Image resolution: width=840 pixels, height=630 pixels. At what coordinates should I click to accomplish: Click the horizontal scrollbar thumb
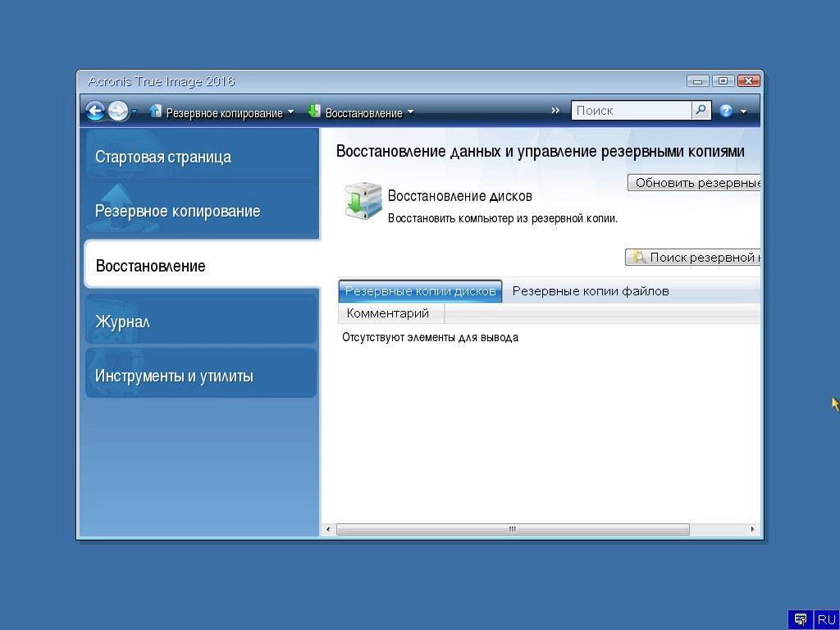click(513, 529)
